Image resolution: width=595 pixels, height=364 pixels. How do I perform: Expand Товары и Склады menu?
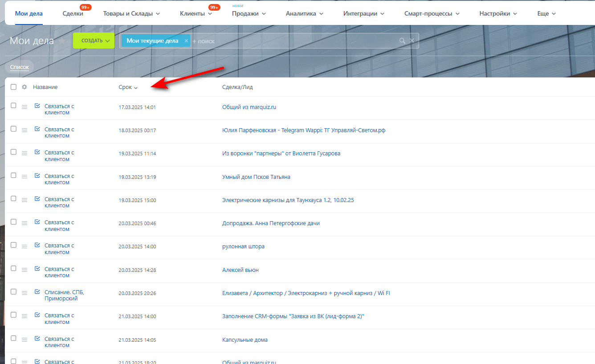point(131,14)
